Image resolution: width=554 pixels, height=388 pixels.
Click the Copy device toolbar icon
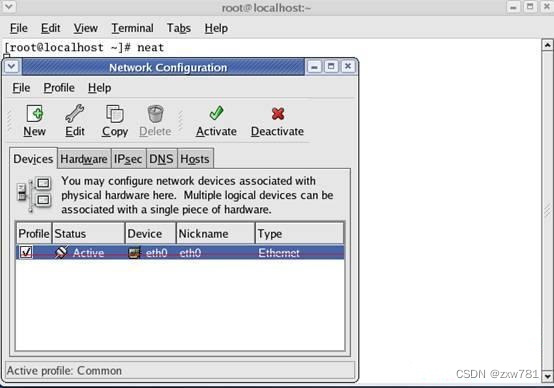[x=115, y=114]
